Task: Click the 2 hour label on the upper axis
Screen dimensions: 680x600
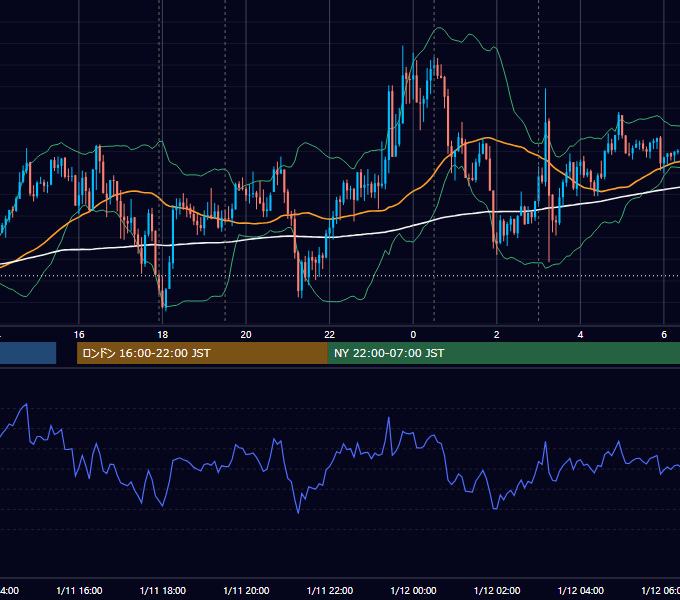Action: click(497, 335)
